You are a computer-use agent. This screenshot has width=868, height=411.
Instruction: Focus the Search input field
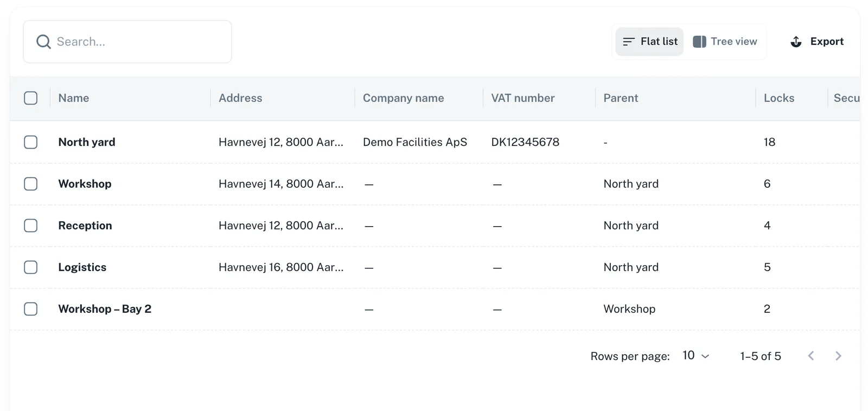[127, 42]
